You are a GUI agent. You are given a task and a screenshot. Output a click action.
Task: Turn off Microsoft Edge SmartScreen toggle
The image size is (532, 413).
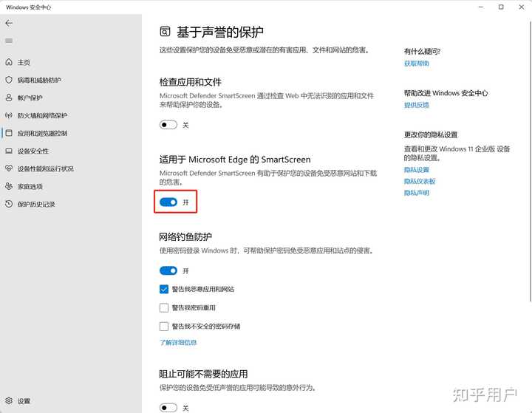[x=168, y=202]
